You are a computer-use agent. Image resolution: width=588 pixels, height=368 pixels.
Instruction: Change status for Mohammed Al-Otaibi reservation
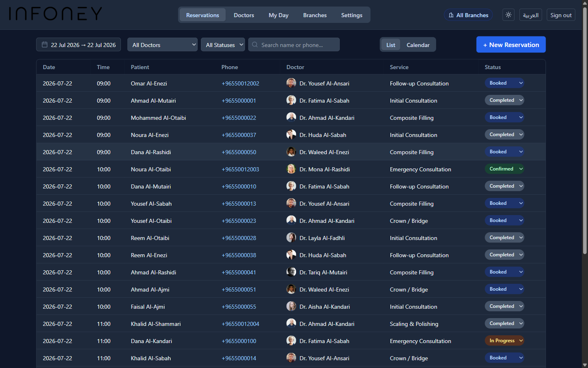[504, 117]
